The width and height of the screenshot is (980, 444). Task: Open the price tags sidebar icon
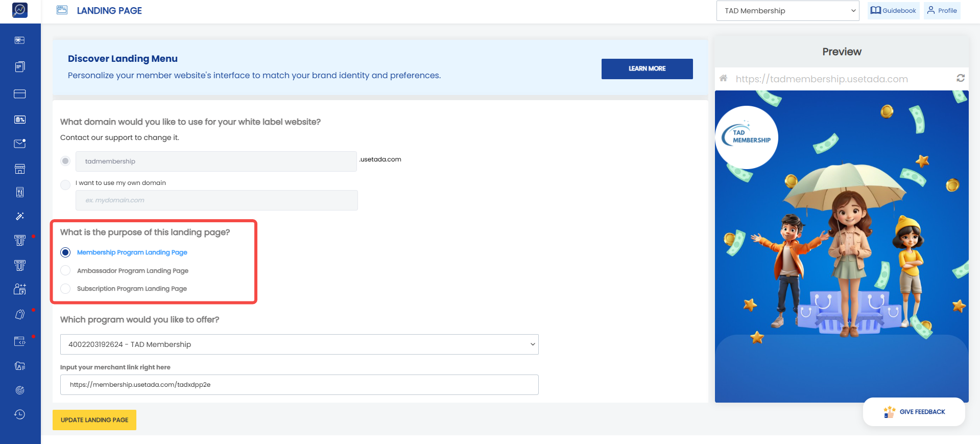[x=20, y=314]
